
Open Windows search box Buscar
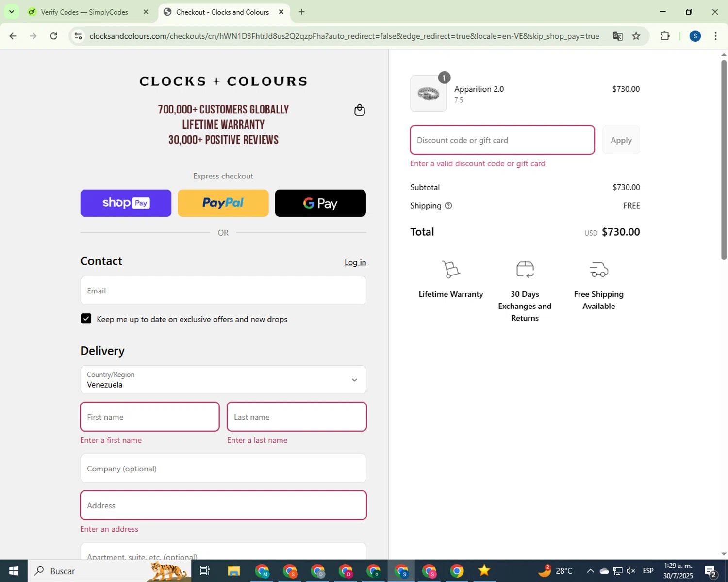(x=110, y=571)
